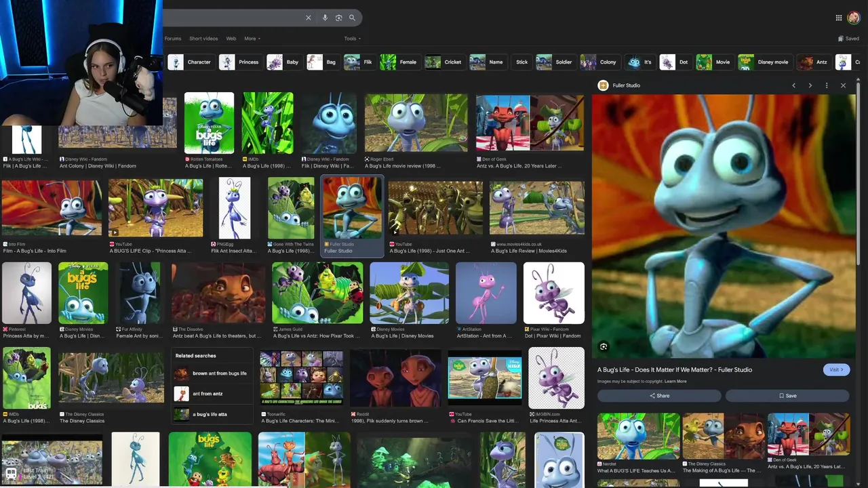Start voice search with microphone icon
868x488 pixels.
tap(325, 18)
